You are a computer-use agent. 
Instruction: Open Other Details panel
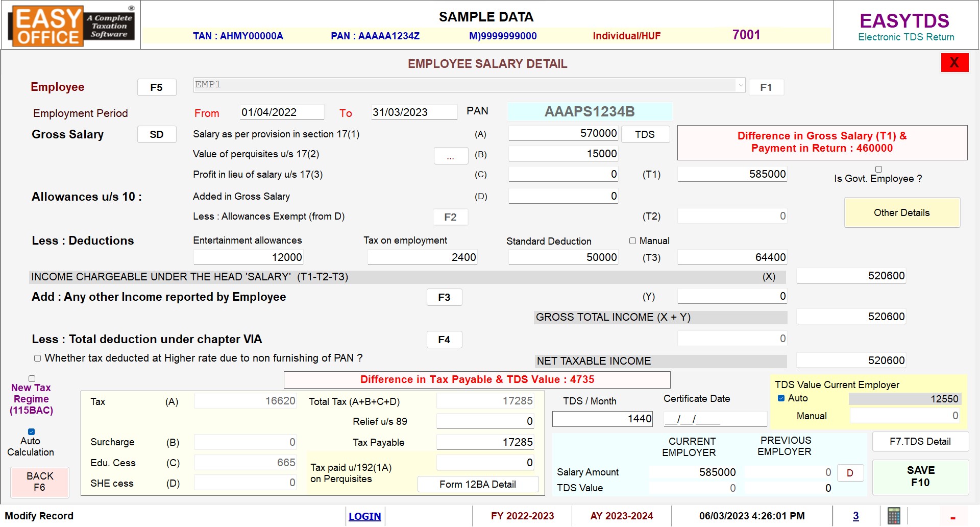901,213
